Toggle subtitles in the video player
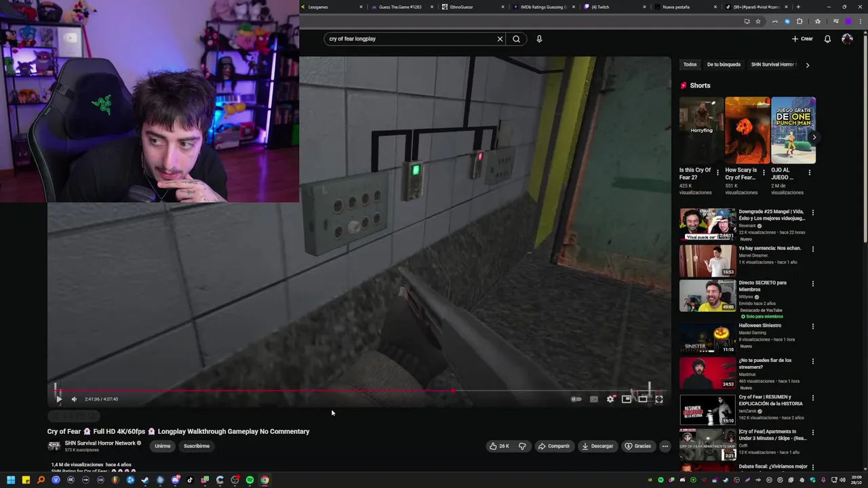868x488 pixels. [594, 399]
